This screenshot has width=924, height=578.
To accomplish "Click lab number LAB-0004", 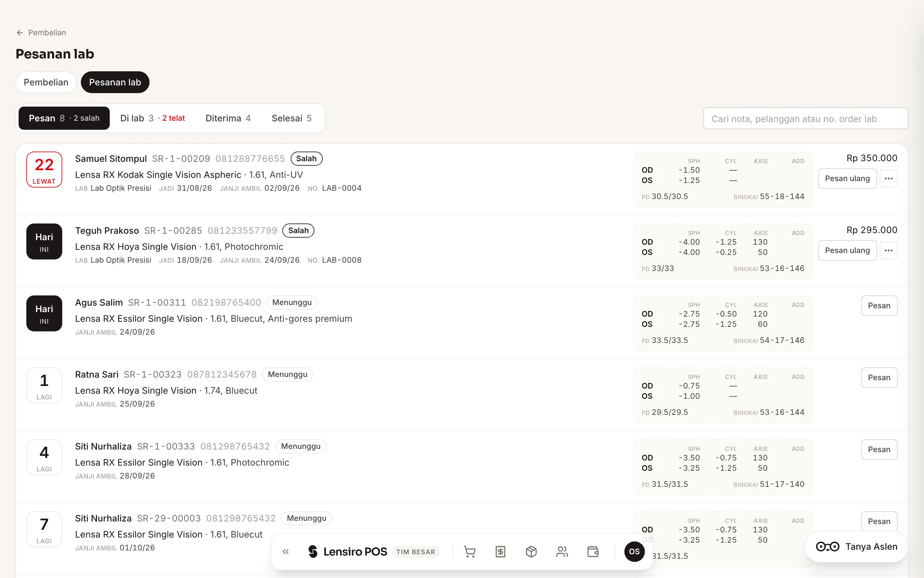I will tap(342, 188).
